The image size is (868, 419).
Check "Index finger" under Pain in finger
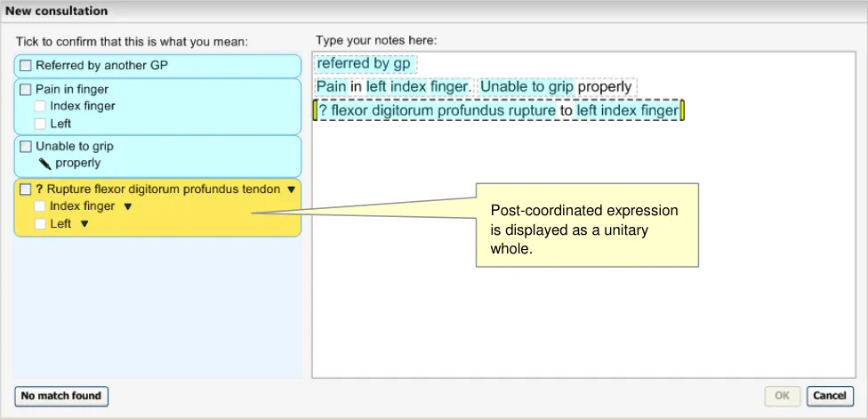[40, 107]
